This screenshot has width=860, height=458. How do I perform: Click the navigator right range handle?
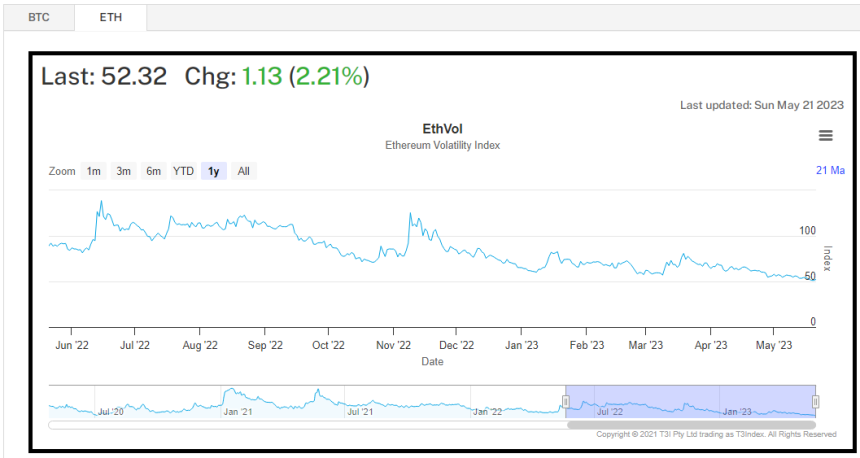816,402
